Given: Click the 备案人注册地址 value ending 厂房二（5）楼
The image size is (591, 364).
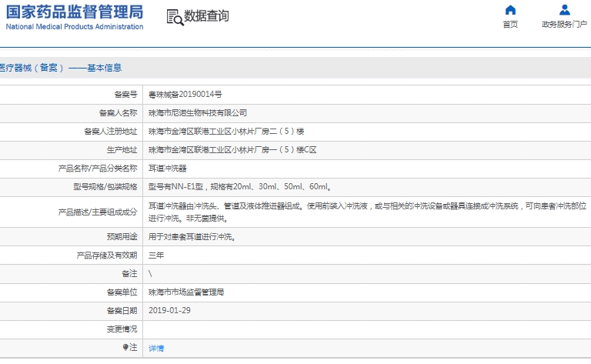Looking at the screenshot, I should point(226,131).
